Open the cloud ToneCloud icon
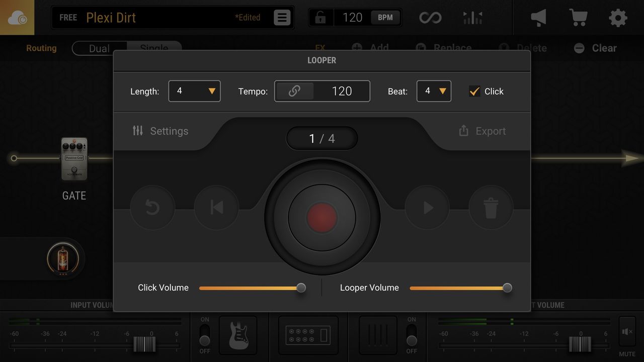This screenshot has height=362, width=644. (x=17, y=18)
